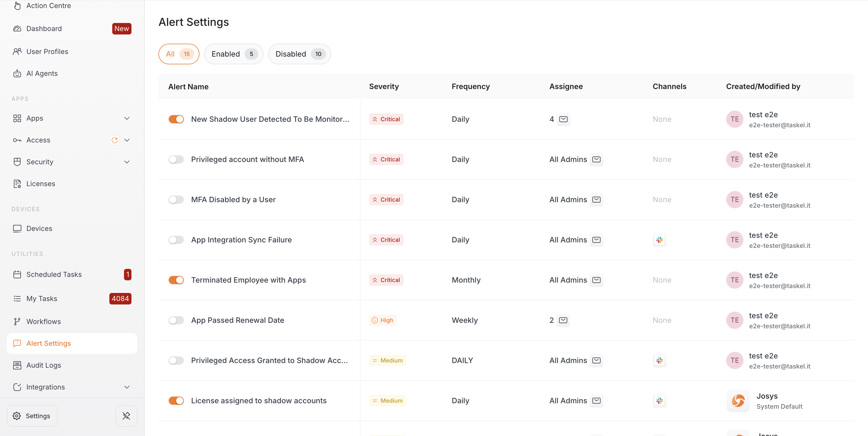Click the My Tasks 4084 badge

tap(120, 299)
